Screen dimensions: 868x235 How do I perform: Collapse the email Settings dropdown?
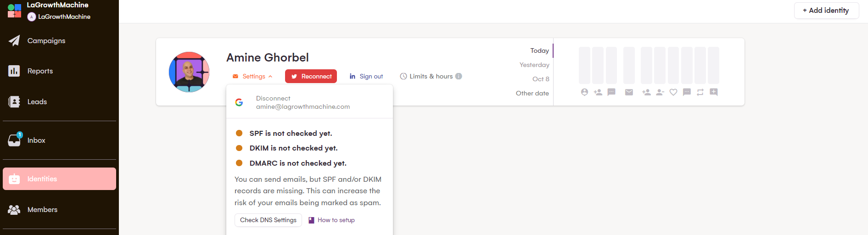click(x=253, y=77)
